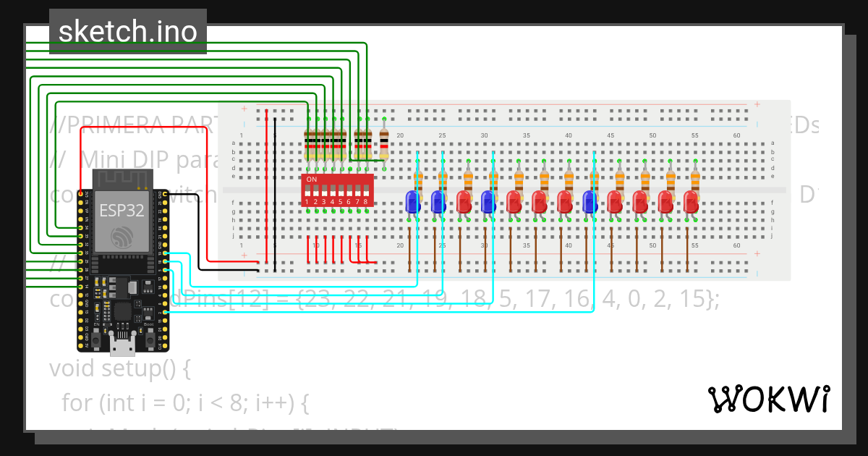Image resolution: width=868 pixels, height=456 pixels.
Task: Click the last red LED on the right
Action: [x=691, y=203]
